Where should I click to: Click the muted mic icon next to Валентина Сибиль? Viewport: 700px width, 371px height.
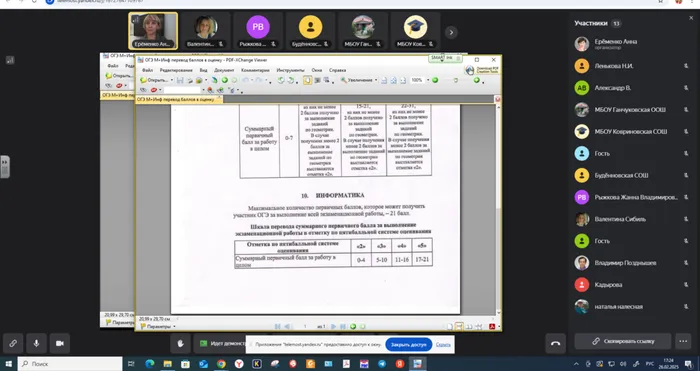686,219
